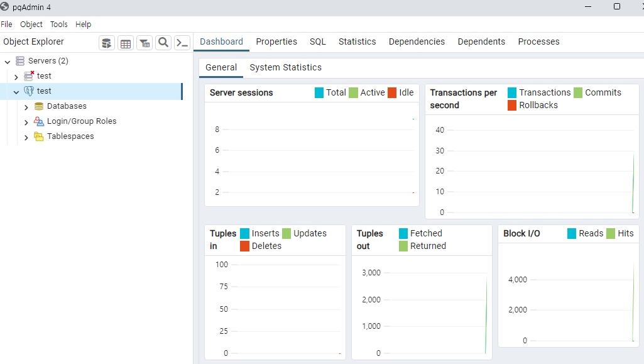Screen dimensions: 644x364
Task: Open the Processes tab
Action: (x=538, y=41)
